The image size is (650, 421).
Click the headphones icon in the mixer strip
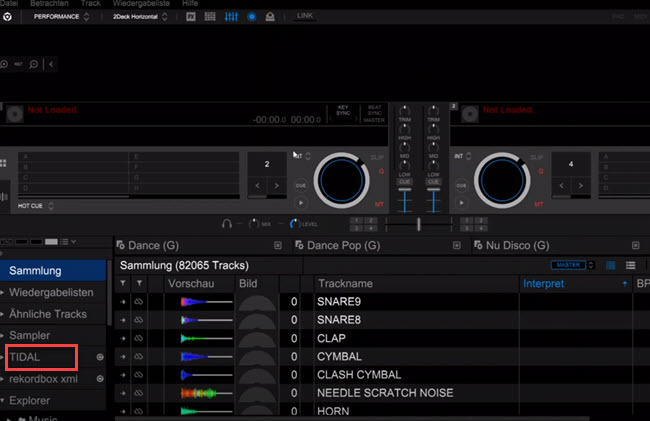tap(226, 224)
